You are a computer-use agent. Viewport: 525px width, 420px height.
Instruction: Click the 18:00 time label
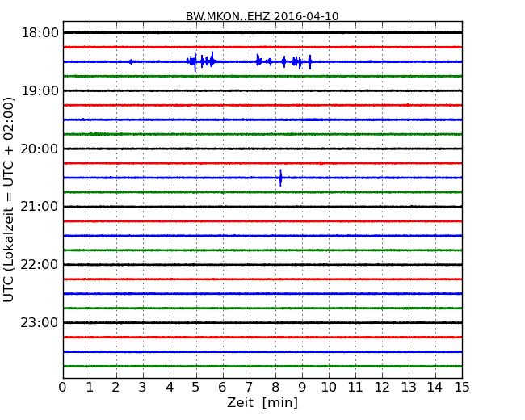40,33
